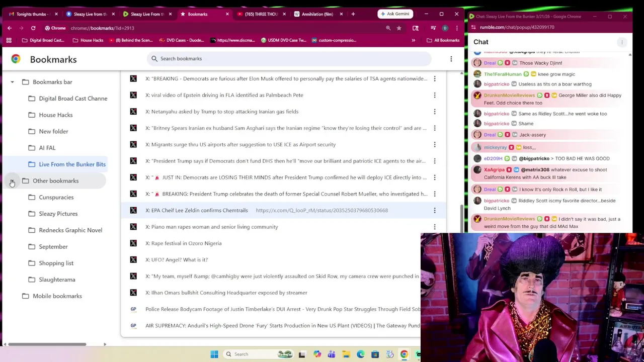
Task: Open the USDM DVD Case bookmark in the bar
Action: point(283,40)
